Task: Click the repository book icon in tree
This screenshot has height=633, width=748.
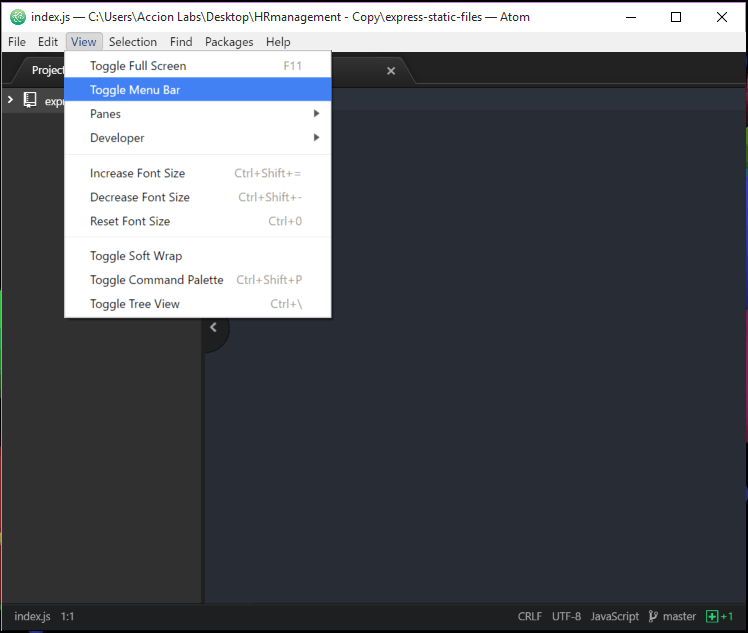Action: (x=30, y=100)
